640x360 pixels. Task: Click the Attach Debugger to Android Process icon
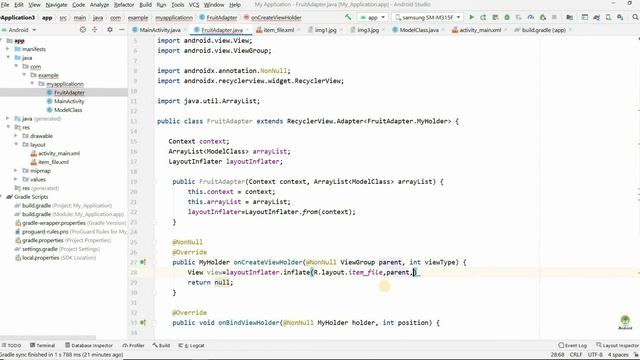click(x=542, y=18)
